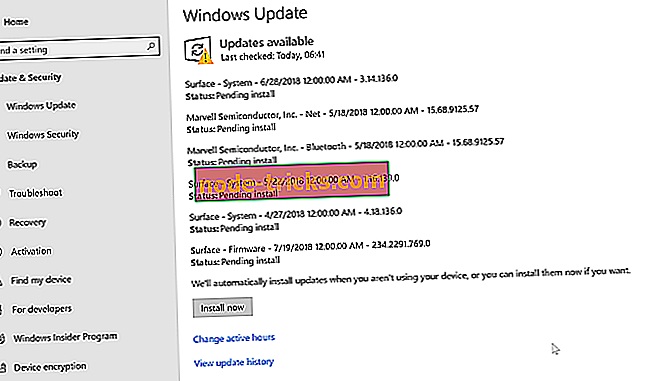
Task: Select Marvell Semiconductor Net update entry
Action: pos(332,119)
